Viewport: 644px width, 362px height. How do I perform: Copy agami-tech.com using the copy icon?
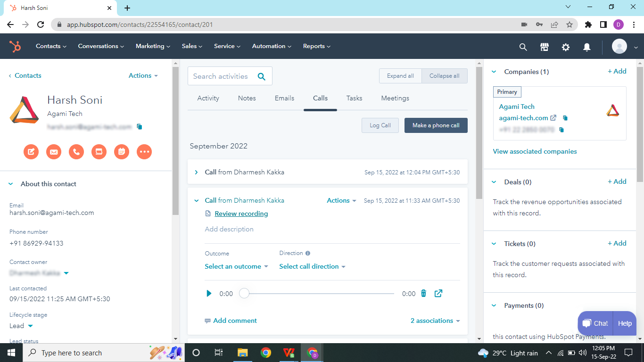565,118
